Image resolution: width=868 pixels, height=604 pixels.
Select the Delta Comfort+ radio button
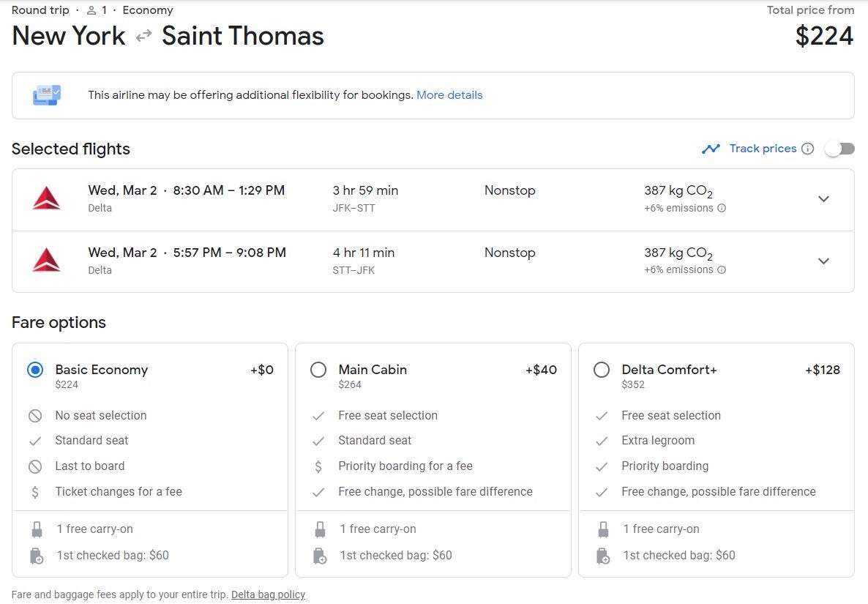point(602,370)
